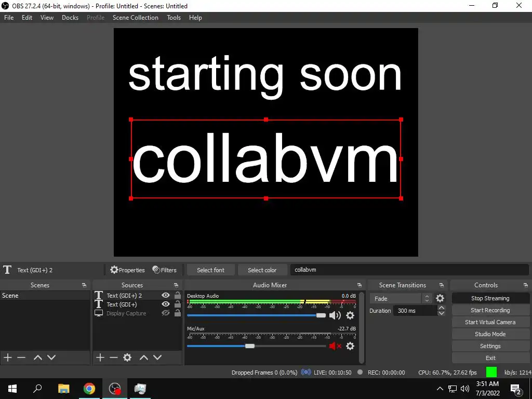Undock the Controls panel
This screenshot has height=399, width=532.
526,285
